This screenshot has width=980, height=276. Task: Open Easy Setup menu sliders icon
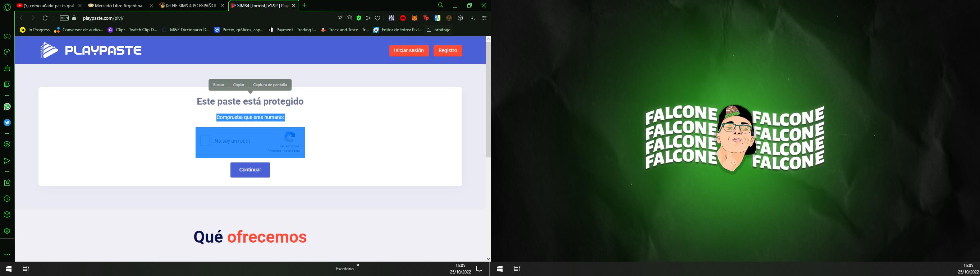(x=484, y=18)
